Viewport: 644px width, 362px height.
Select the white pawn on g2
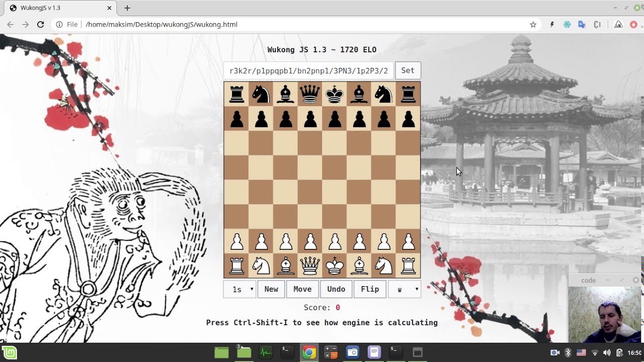pos(384,241)
